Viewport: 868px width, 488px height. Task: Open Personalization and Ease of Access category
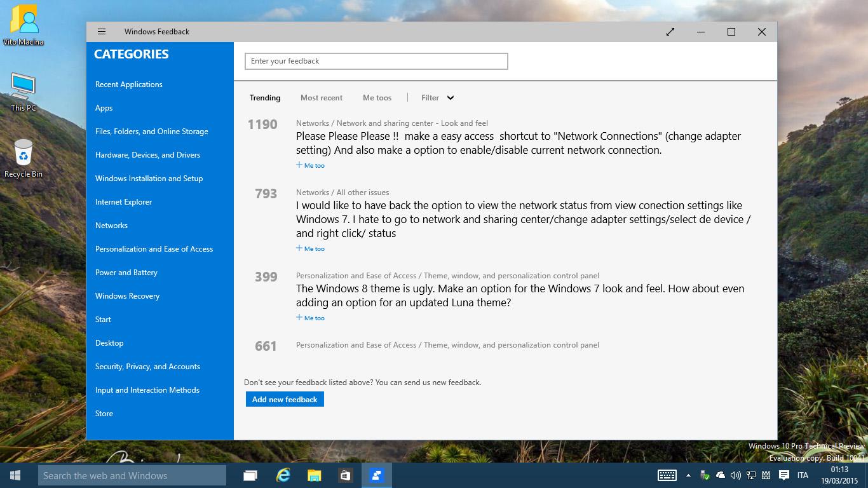click(154, 249)
